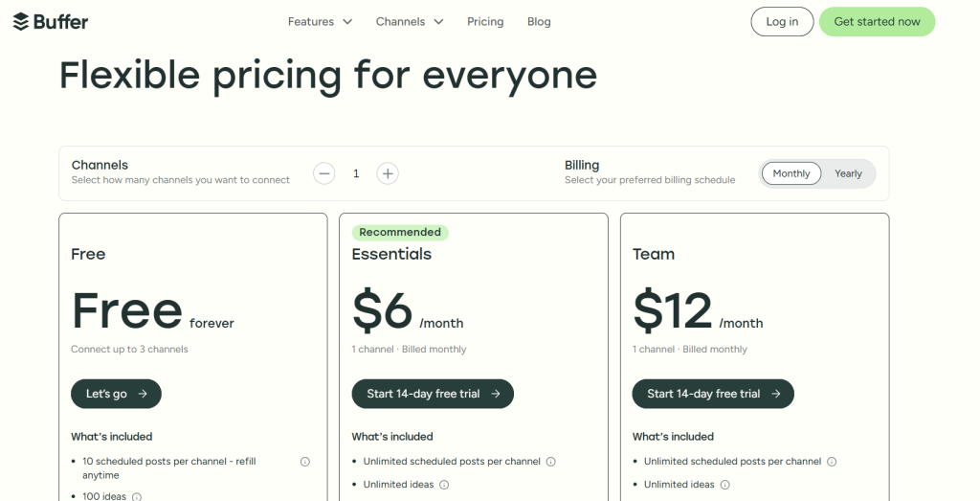Image resolution: width=980 pixels, height=501 pixels.
Task: Expand the Channels navigation menu
Action: point(410,22)
